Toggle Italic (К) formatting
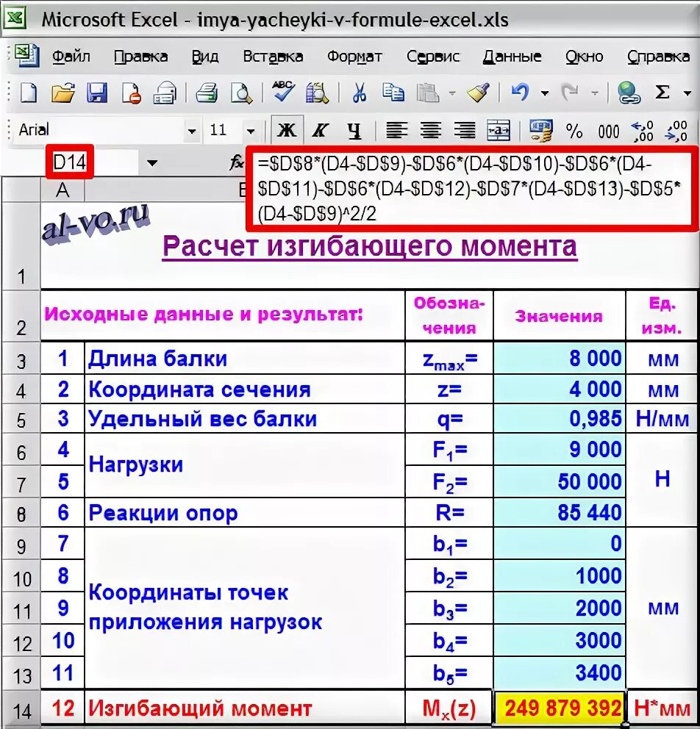700x729 pixels. point(321,131)
